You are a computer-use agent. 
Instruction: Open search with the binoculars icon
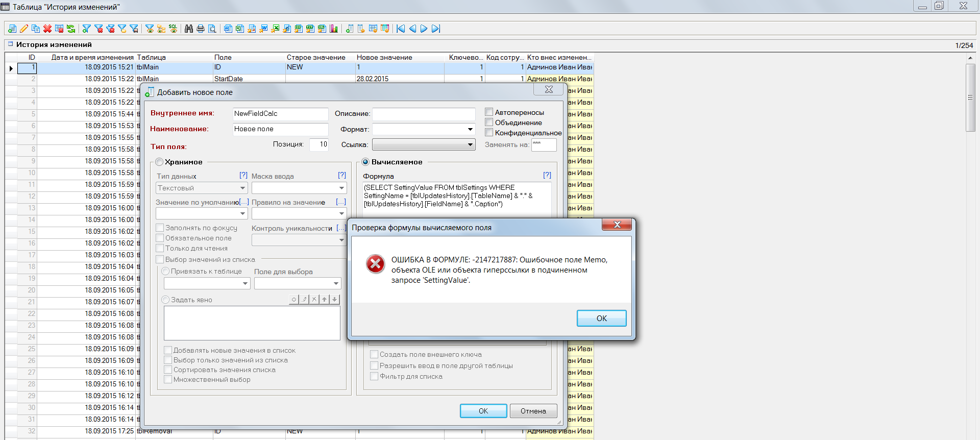click(188, 29)
